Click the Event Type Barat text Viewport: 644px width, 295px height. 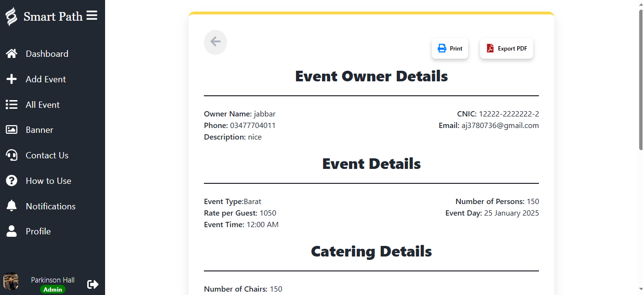coord(232,202)
